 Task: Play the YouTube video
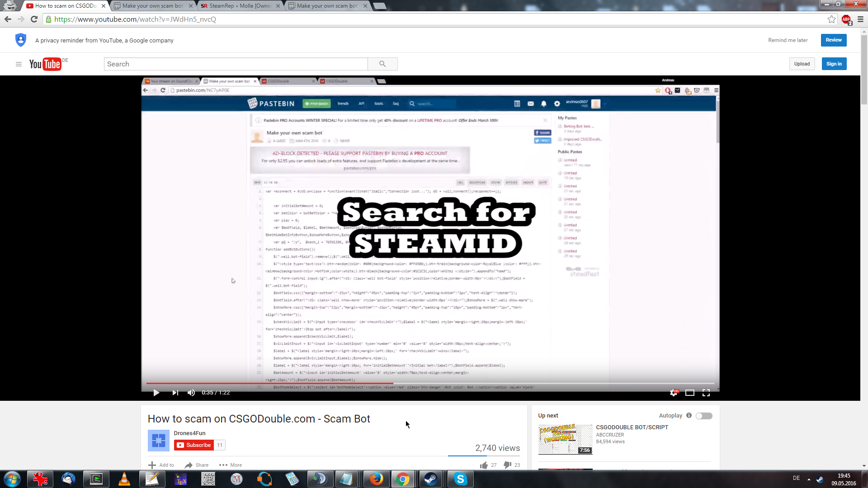coord(156,393)
